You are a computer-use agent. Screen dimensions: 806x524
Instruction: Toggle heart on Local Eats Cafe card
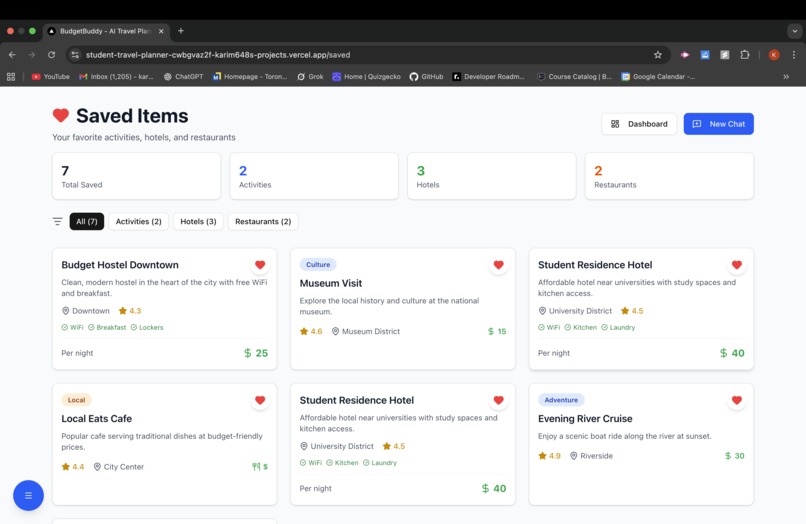tap(260, 400)
